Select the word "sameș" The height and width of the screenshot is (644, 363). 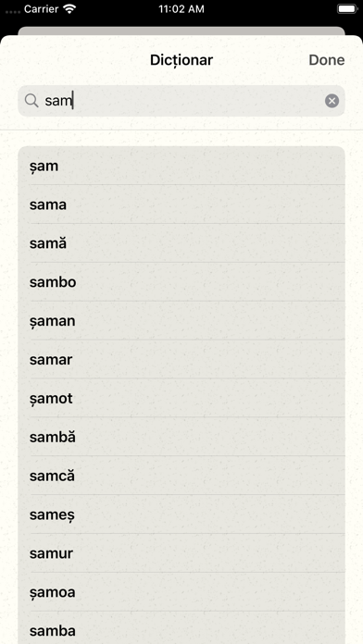point(181,514)
